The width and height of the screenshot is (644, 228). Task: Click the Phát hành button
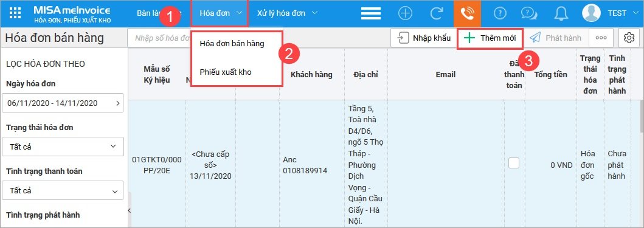(x=556, y=38)
